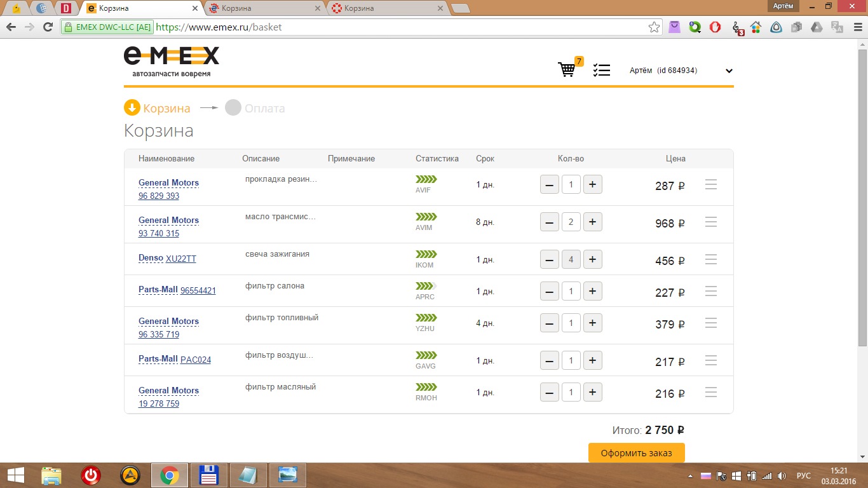Click the Цена column header
This screenshot has height=488, width=868.
pyautogui.click(x=675, y=159)
